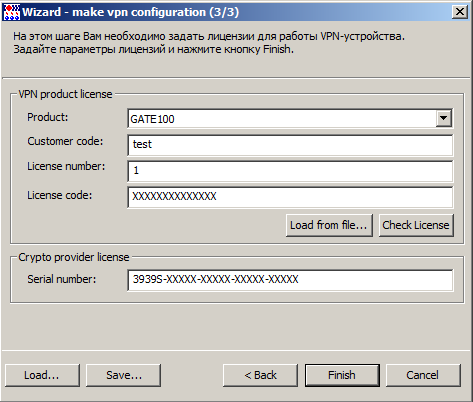473x402 pixels.
Task: Focus the crypto provider Serial number field
Action: (290, 280)
